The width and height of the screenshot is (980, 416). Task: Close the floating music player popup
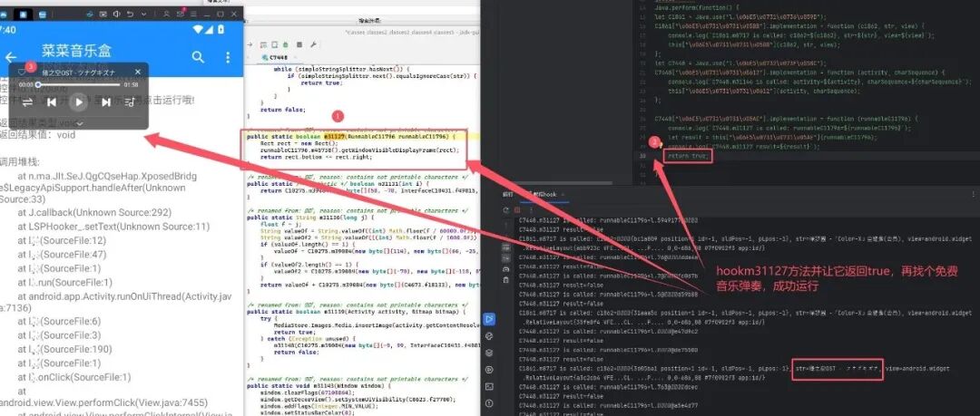click(x=138, y=72)
